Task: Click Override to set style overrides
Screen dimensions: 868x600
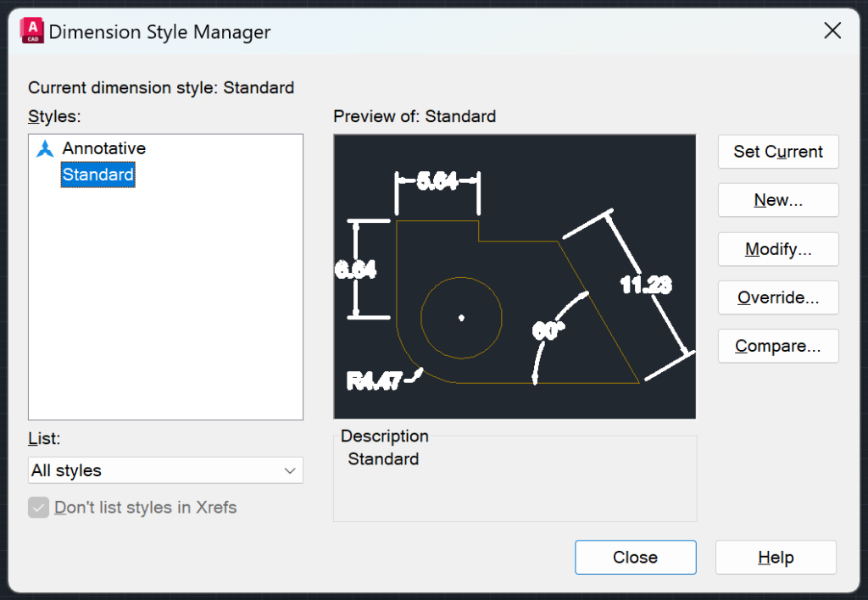Action: pos(777,297)
